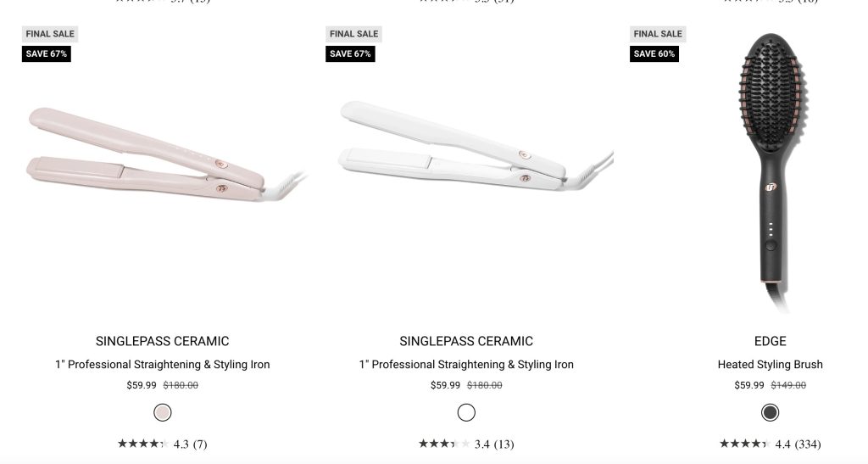Click FINAL SALE badge on white iron
The image size is (868, 464).
click(x=353, y=34)
